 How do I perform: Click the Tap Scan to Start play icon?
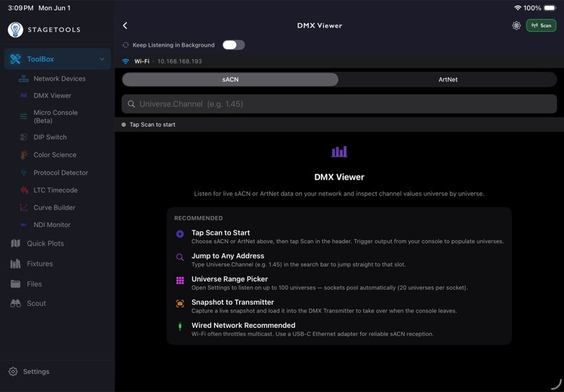pyautogui.click(x=180, y=234)
